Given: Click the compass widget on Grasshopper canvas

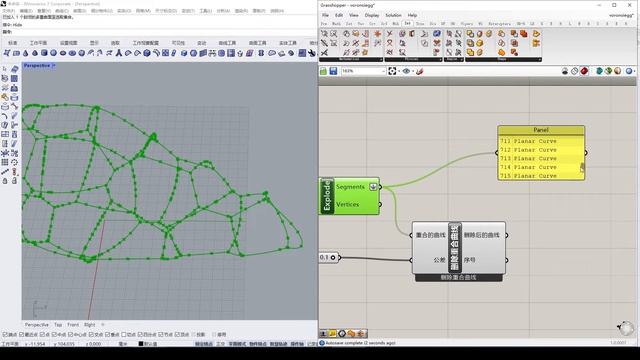Looking at the screenshot, I should tap(626, 327).
